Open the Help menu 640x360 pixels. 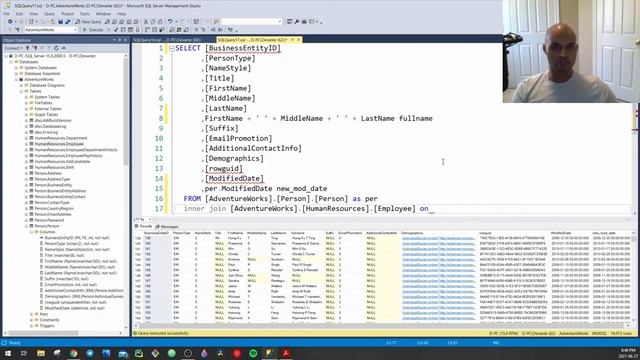(122, 14)
